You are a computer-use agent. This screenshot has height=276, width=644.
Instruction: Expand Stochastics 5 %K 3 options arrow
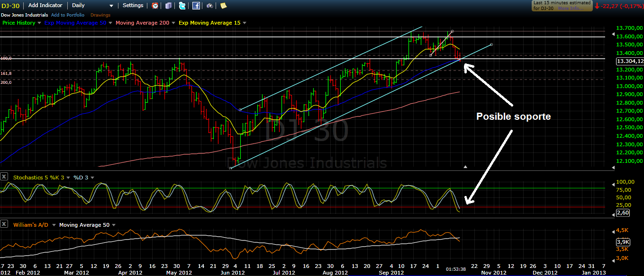68,178
